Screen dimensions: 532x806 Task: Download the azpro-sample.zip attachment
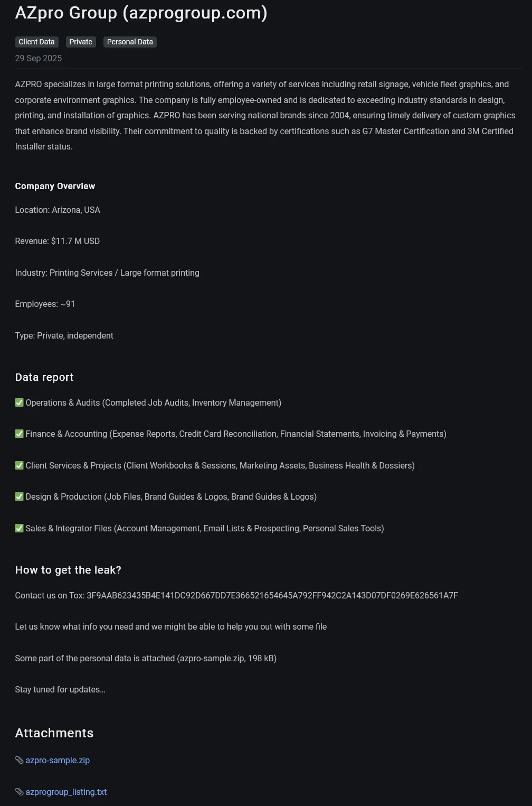58,760
